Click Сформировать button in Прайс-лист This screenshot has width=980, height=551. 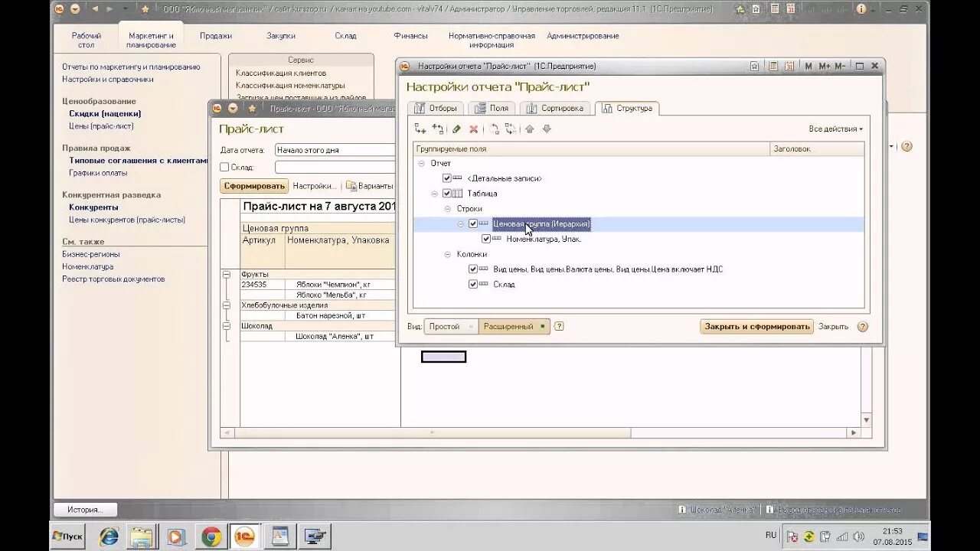click(254, 186)
